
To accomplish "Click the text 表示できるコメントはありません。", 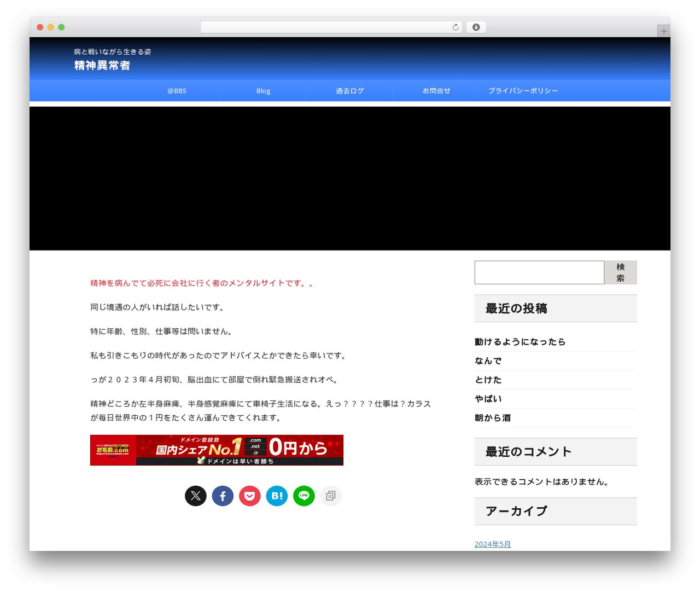I will click(x=542, y=482).
